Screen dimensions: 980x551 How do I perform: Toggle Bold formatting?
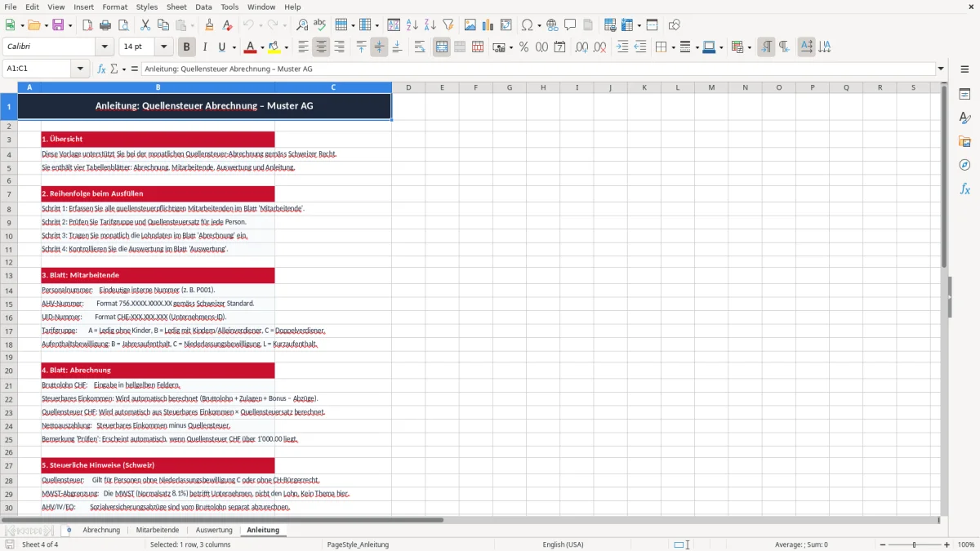pos(187,47)
